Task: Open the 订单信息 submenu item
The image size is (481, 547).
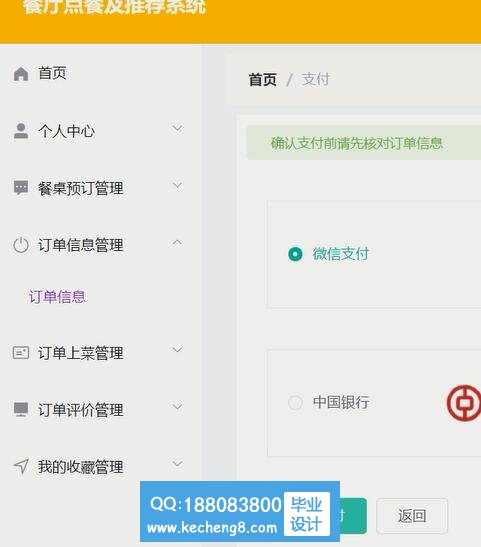Action: [x=57, y=297]
